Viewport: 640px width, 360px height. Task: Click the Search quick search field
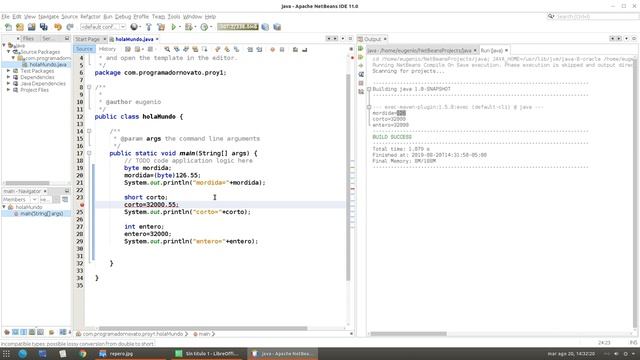(x=597, y=16)
